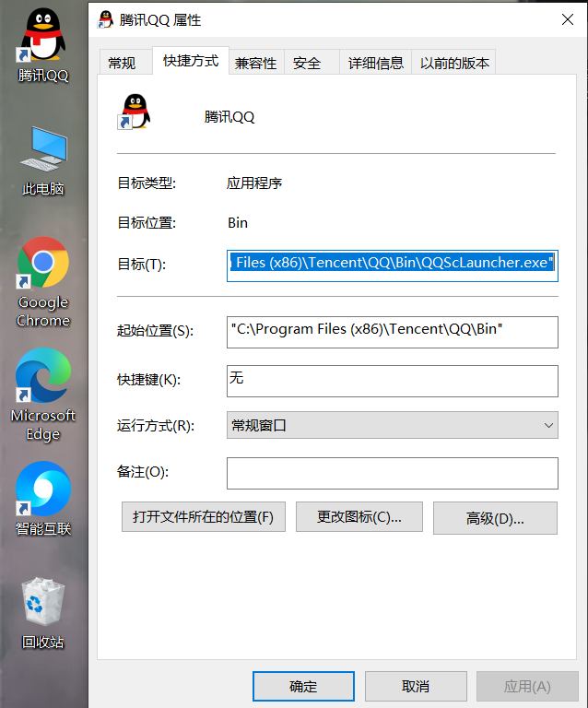Click the 腾讯QQ name text in dialog
Viewport: 588px width, 708px height.
(229, 117)
